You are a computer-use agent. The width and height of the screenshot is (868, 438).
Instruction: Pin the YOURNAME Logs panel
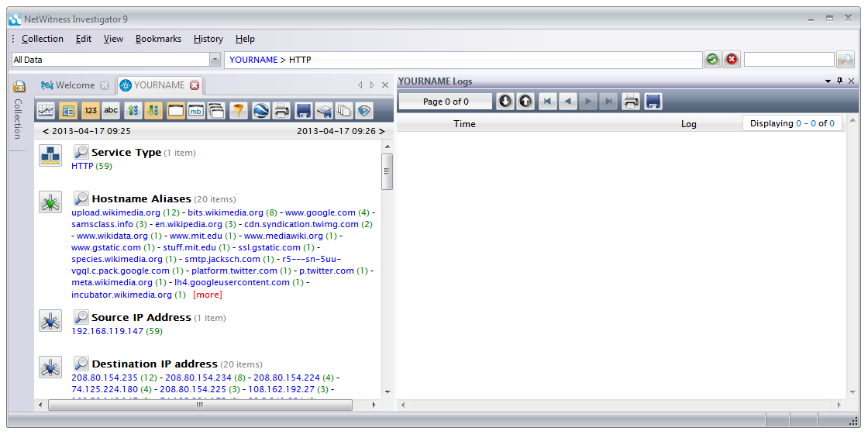point(840,81)
